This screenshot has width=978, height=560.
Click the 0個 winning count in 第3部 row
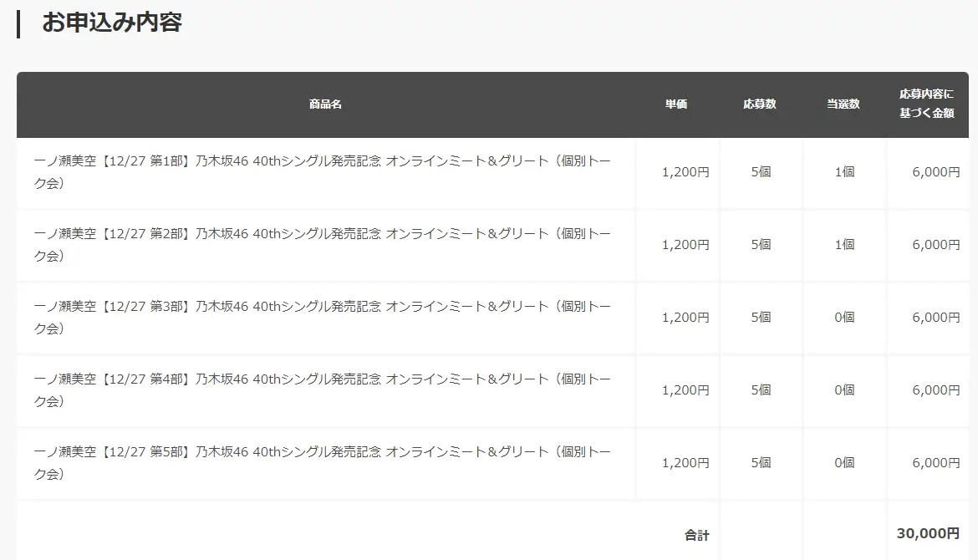tap(844, 318)
